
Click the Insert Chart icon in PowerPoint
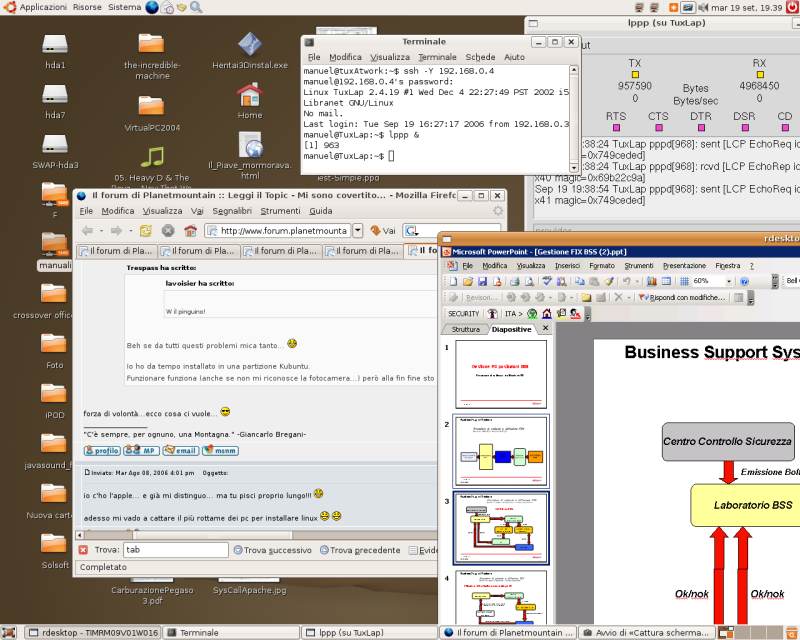coord(652,281)
